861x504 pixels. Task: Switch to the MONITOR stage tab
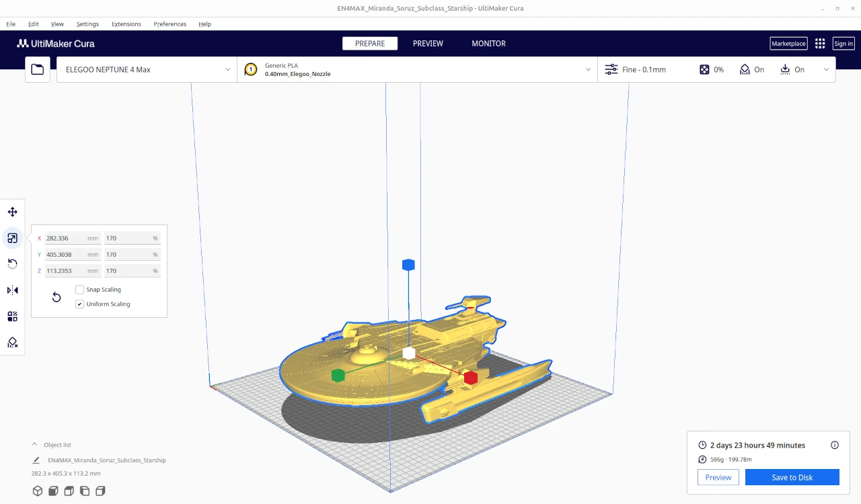pos(488,44)
